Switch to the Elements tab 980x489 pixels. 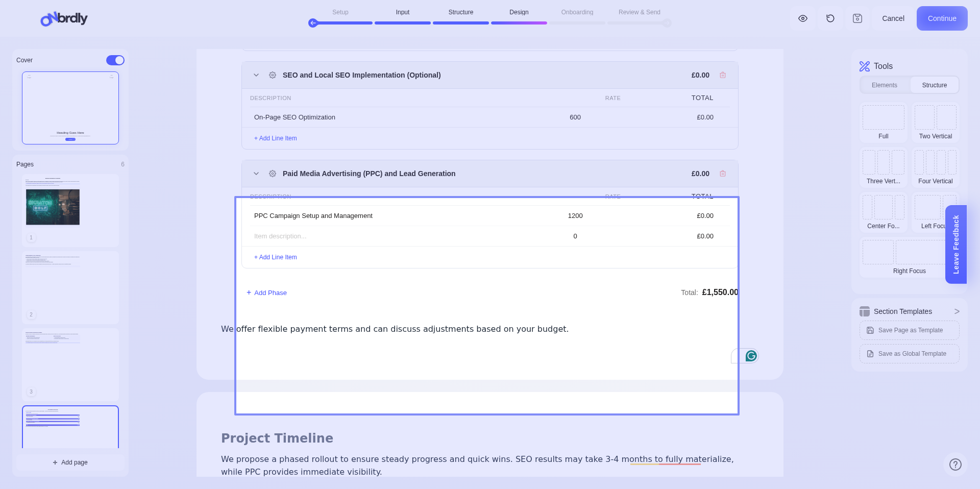(884, 85)
